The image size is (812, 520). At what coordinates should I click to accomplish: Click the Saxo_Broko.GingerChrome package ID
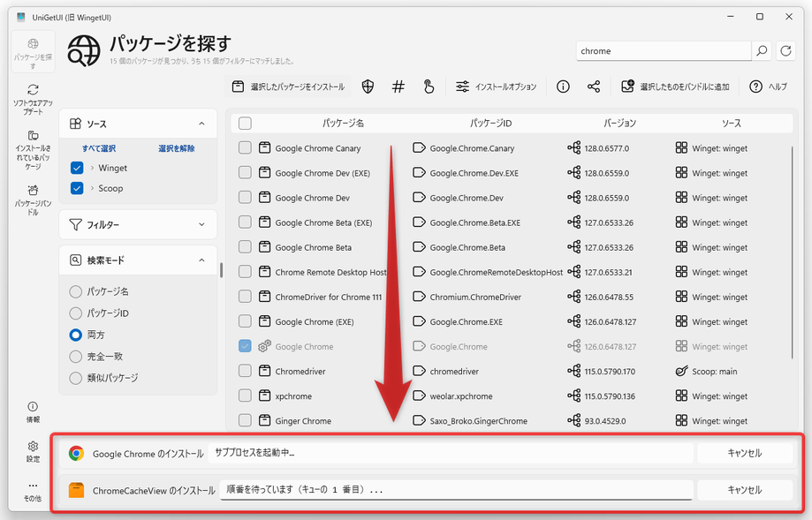[x=479, y=421]
